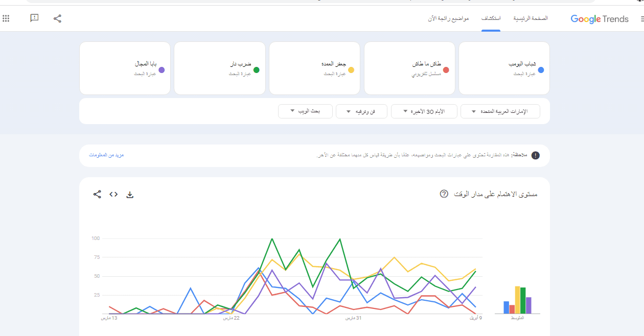
Task: Open the hamburger main menu
Action: pos(642,19)
